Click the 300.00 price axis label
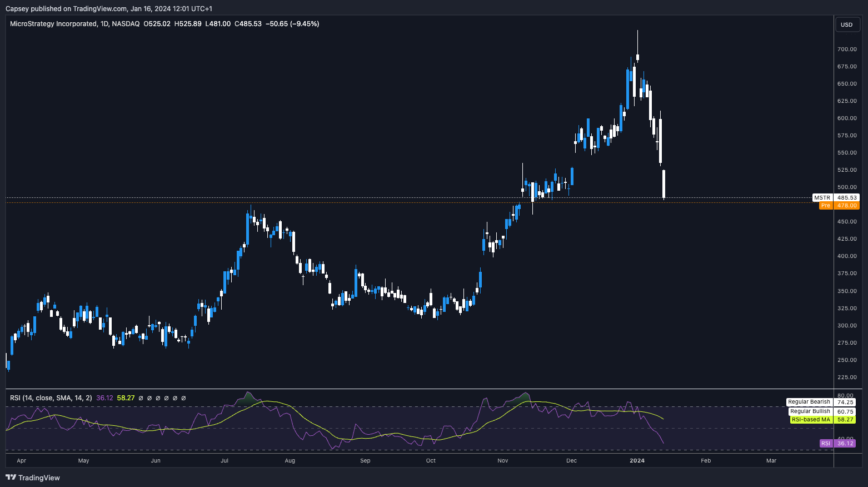 tap(847, 325)
